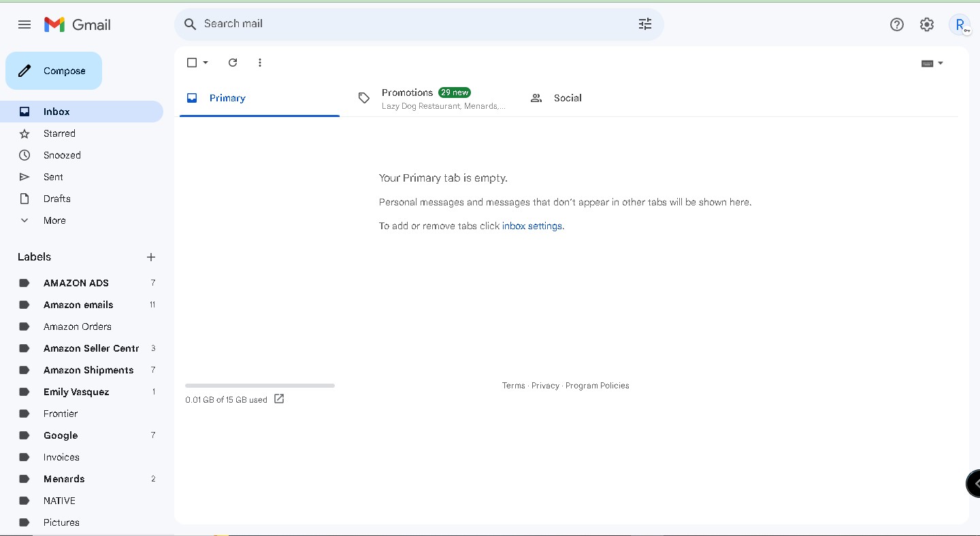Screen dimensions: 980x536
Task: Open the select dropdown arrow
Action: tap(206, 63)
